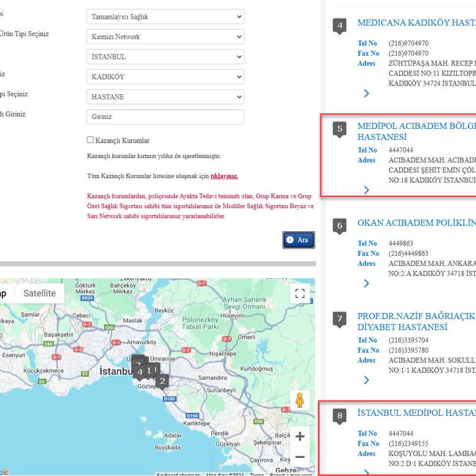This screenshot has width=476, height=476.
Task: Expand details arrow for Medicana Kadıköy
Action: 366,94
